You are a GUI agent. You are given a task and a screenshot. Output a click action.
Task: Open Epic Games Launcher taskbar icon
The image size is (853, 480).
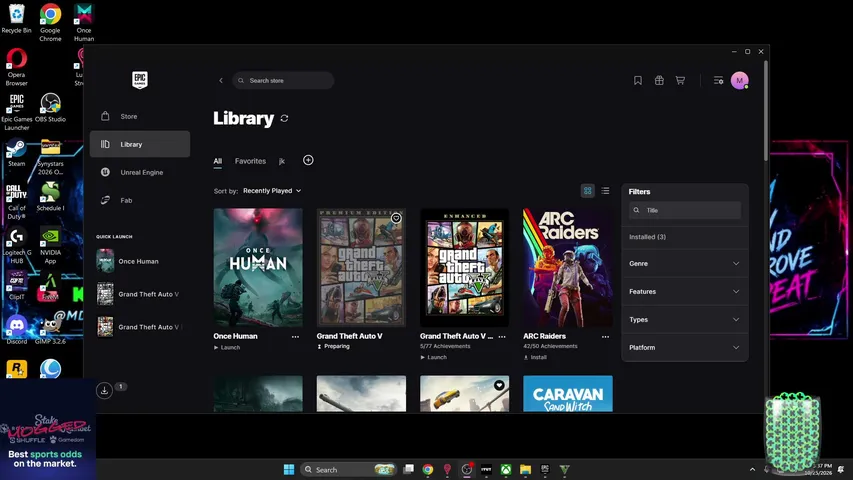click(545, 469)
